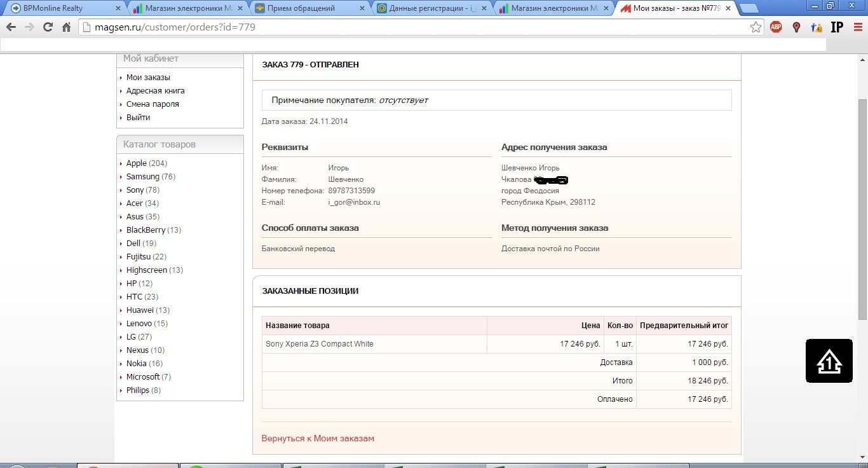Click the Банковский перевод payment method text

tap(298, 249)
